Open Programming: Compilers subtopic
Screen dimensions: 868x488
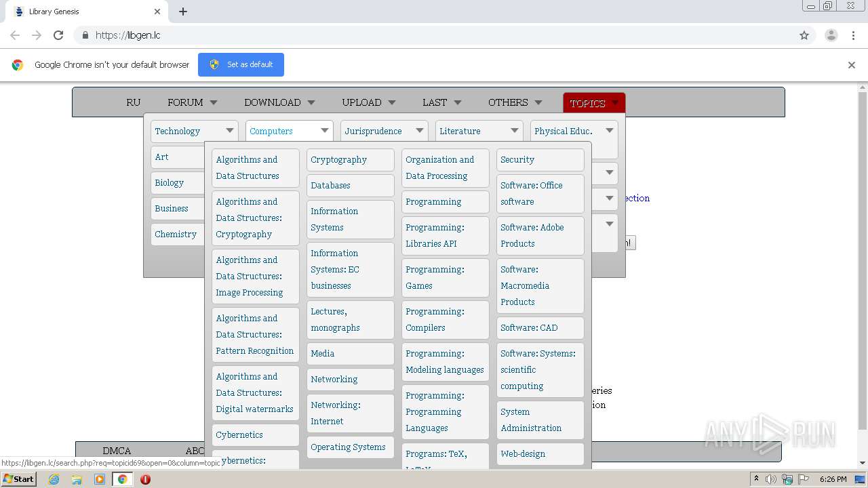(446, 319)
